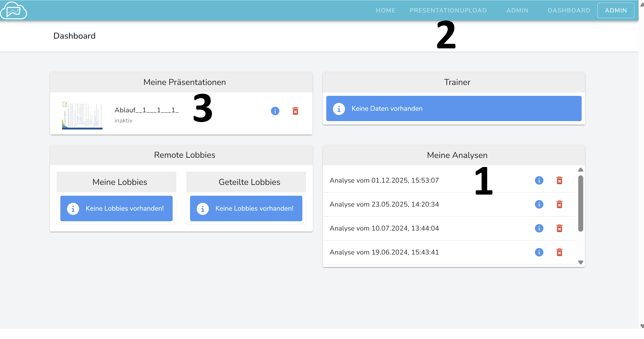
Task: Go to HOME in navigation bar
Action: 385,10
